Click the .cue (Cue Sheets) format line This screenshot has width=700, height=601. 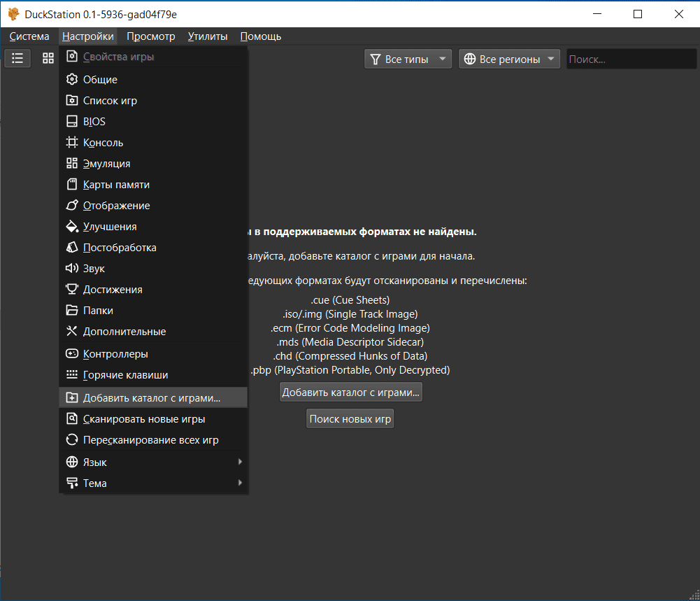(x=350, y=299)
